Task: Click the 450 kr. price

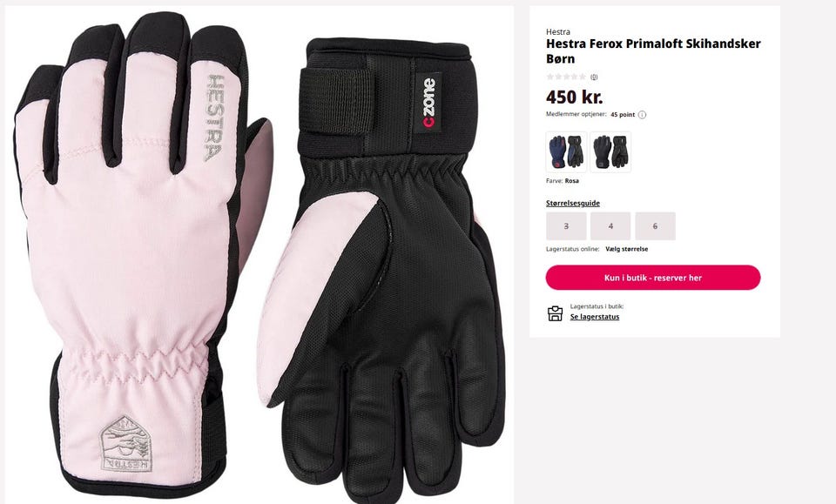Action: [574, 97]
